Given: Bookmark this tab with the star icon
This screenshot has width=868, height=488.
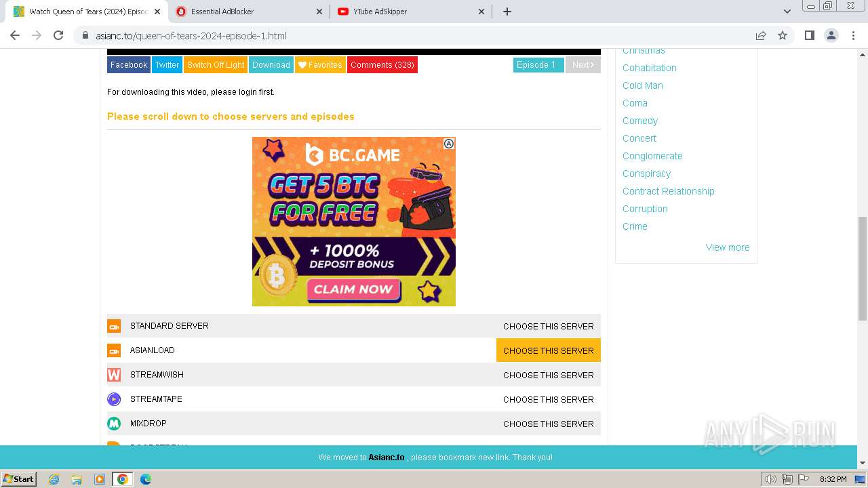Looking at the screenshot, I should pyautogui.click(x=783, y=35).
